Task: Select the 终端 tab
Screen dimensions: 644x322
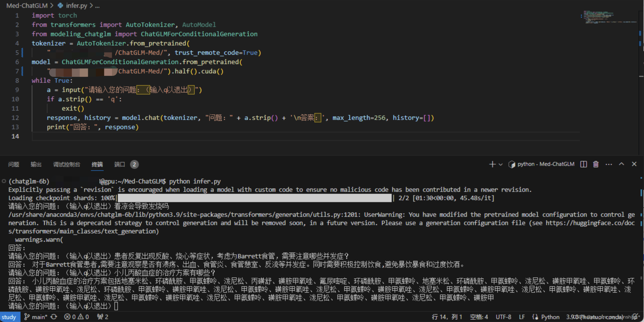Action: pyautogui.click(x=97, y=164)
